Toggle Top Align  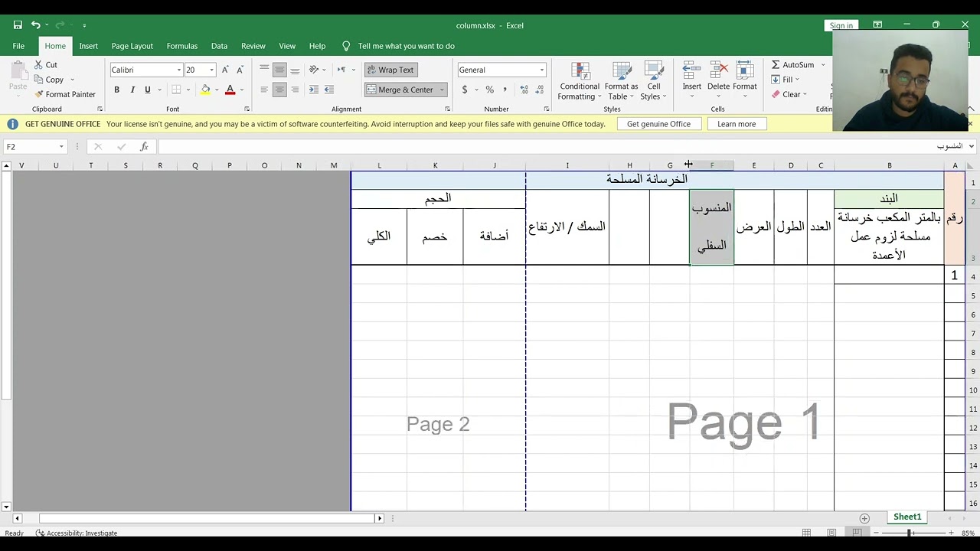tap(264, 70)
